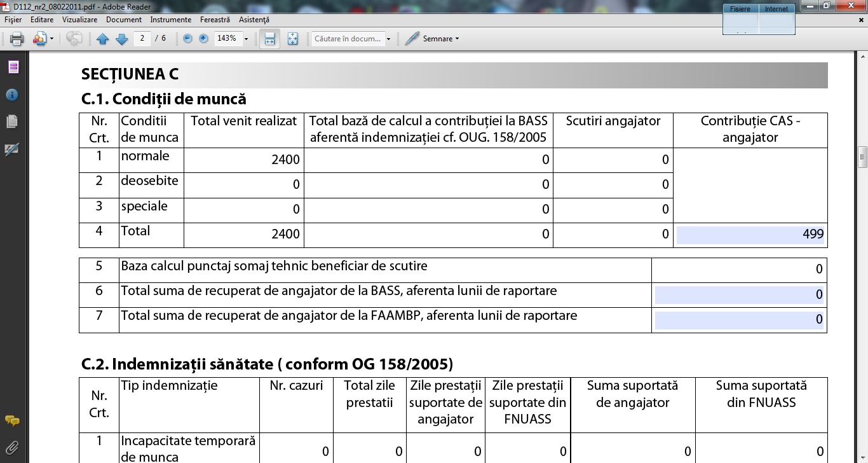Click 'Baza calcul punctaj somaj tehnic' row text

click(x=275, y=266)
